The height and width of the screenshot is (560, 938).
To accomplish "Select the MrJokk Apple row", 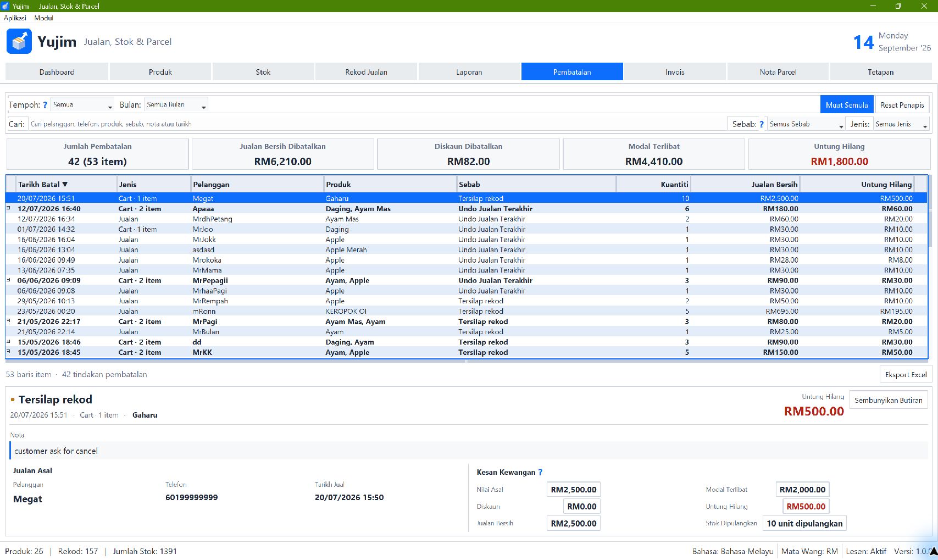I will click(x=466, y=239).
